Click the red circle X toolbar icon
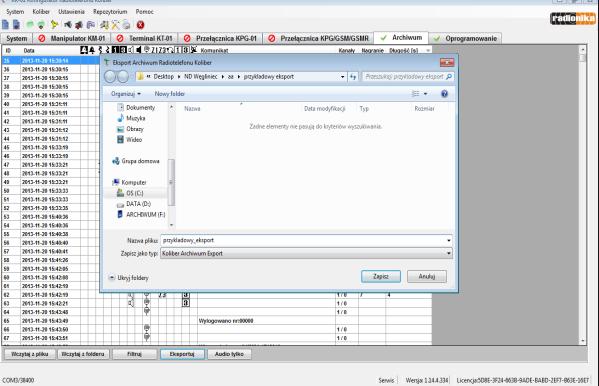Viewport: 599px width, 386px height. click(x=141, y=25)
